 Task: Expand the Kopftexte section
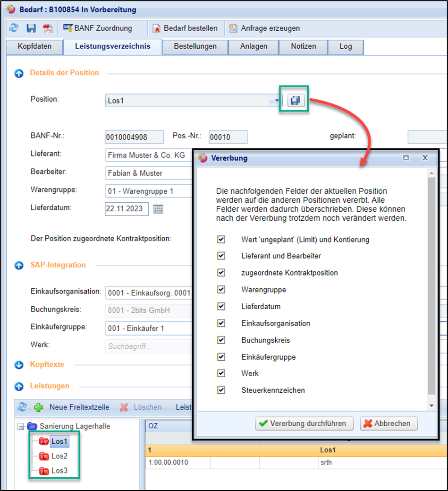(19, 365)
